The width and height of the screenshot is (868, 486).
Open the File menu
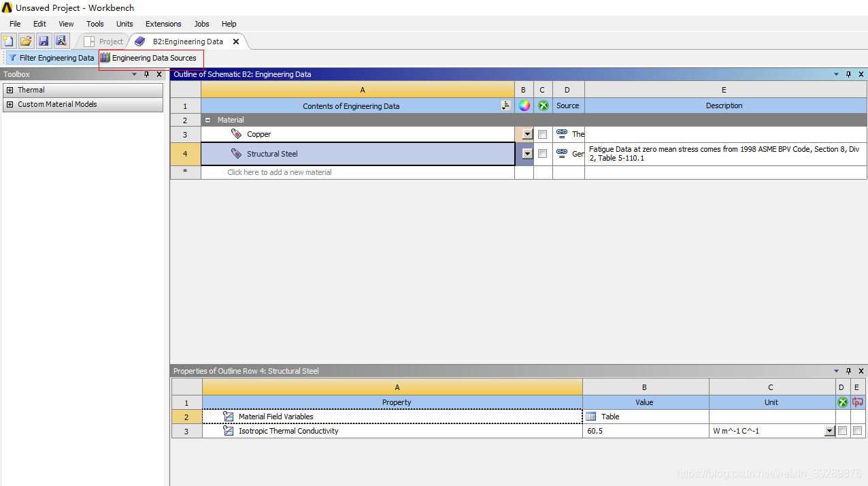click(x=15, y=24)
